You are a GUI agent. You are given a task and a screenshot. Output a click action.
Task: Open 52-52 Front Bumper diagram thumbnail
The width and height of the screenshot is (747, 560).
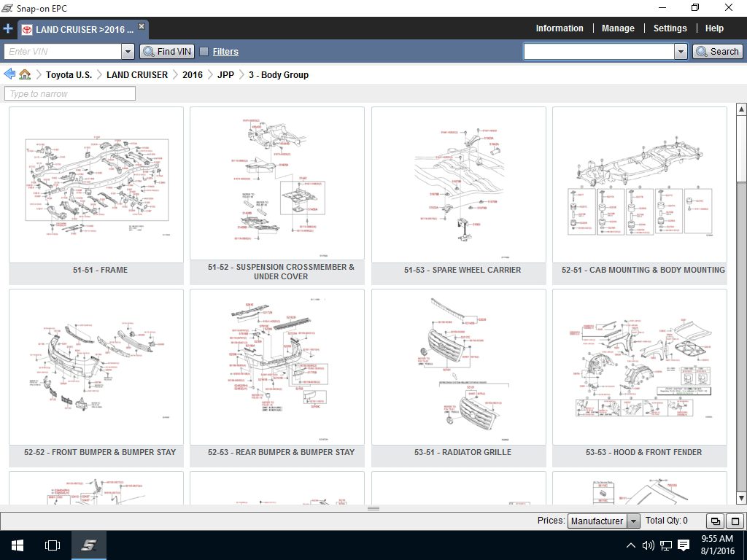click(x=96, y=367)
